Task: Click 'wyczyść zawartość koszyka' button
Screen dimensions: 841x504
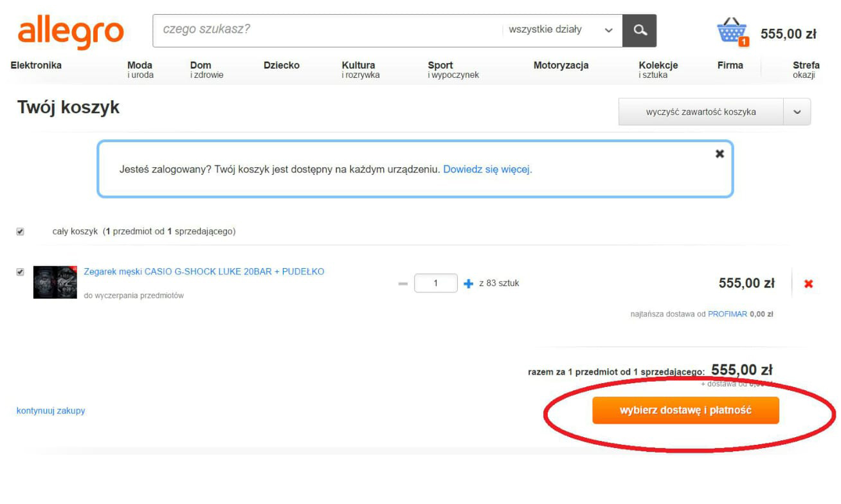Action: (x=701, y=112)
